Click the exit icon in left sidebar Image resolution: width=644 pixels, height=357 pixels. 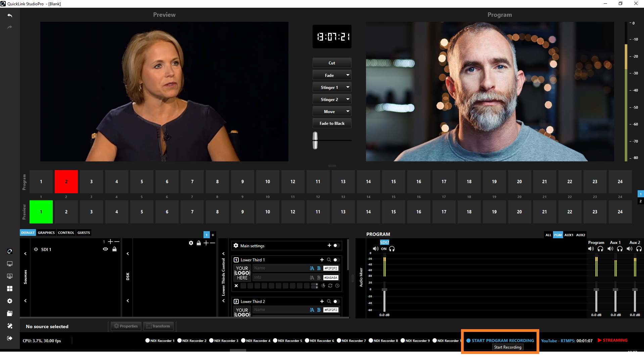point(10,338)
